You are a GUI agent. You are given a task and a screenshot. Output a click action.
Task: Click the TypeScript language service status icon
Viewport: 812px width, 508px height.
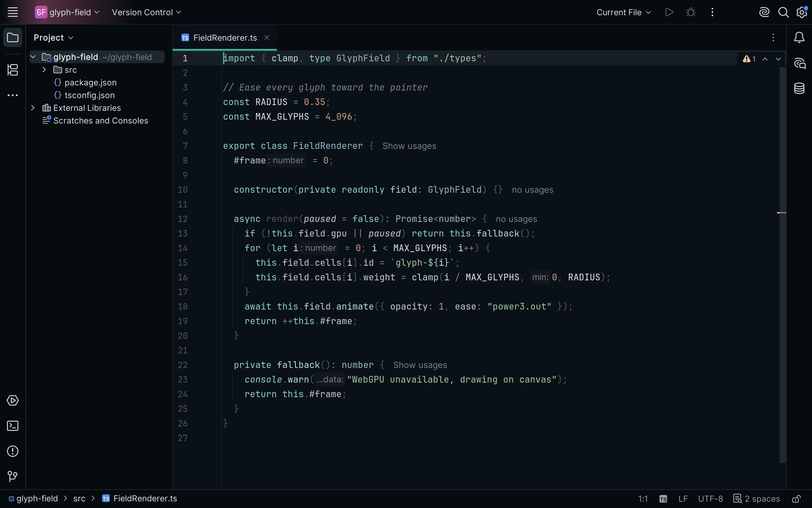click(x=663, y=499)
